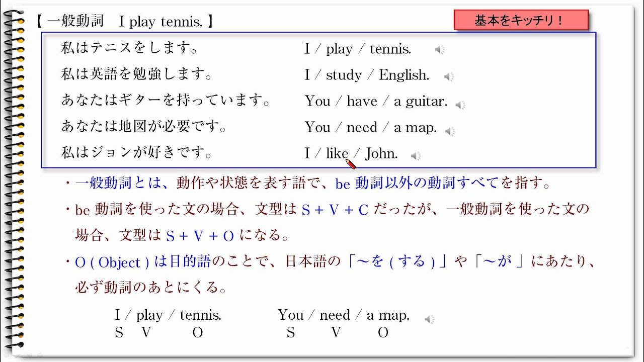Click the bottom example "You / need / a map."
The width and height of the screenshot is (644, 362).
[344, 316]
